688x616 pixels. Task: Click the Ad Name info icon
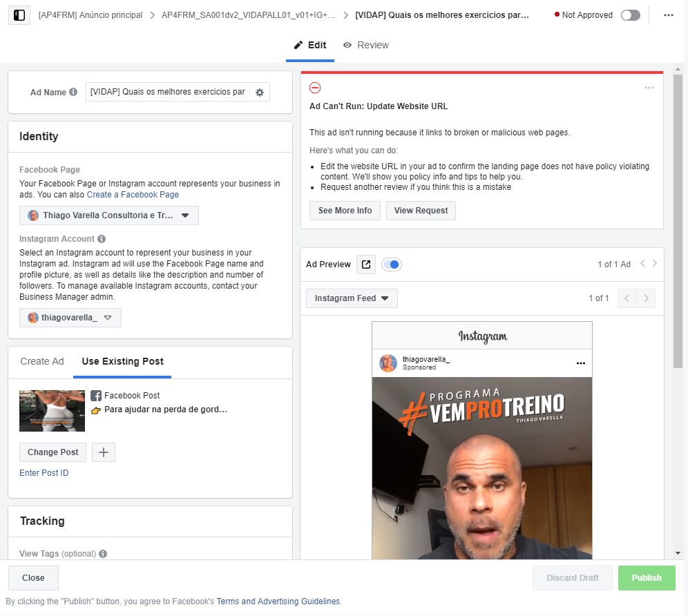(x=73, y=92)
